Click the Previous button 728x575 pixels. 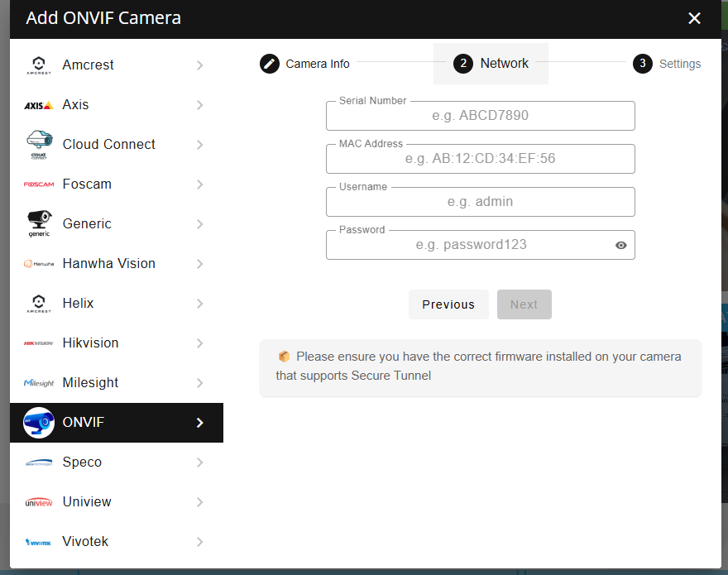coord(448,304)
